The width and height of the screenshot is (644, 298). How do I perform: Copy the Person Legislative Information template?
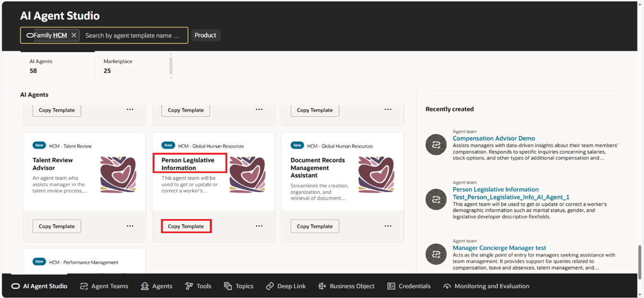point(186,226)
